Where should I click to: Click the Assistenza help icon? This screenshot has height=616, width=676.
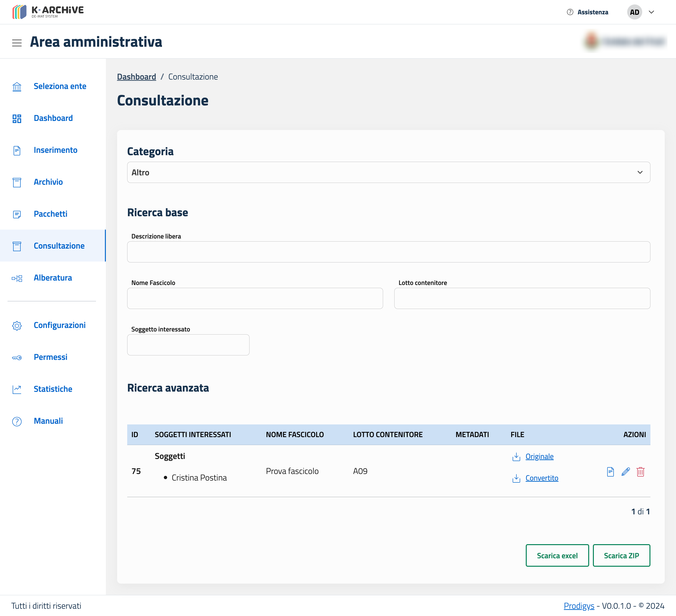570,12
